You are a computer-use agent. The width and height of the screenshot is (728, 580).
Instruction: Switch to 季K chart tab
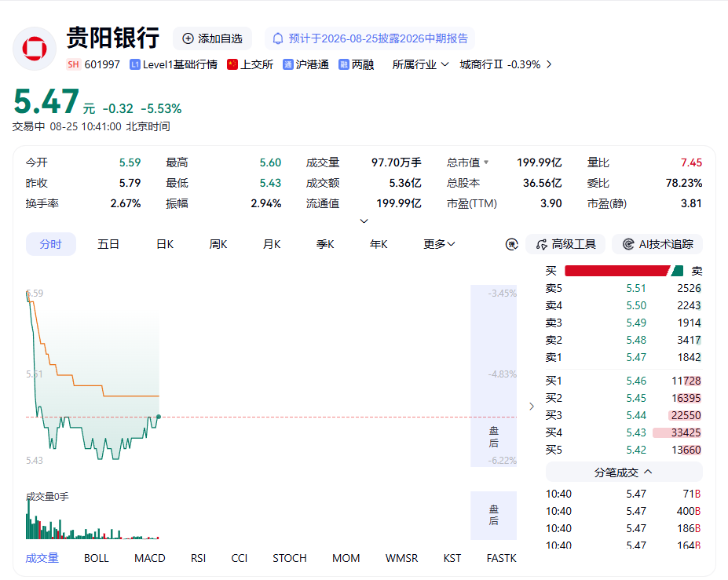click(x=325, y=244)
